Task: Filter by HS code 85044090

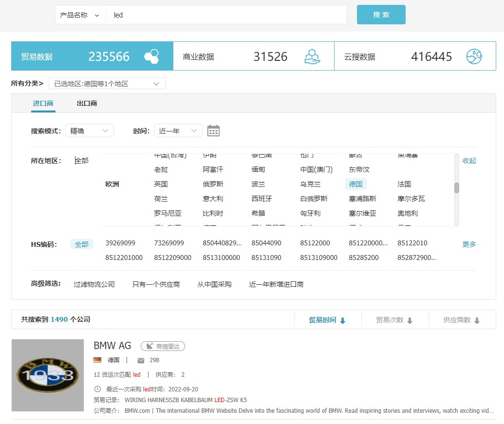Action: (266, 243)
